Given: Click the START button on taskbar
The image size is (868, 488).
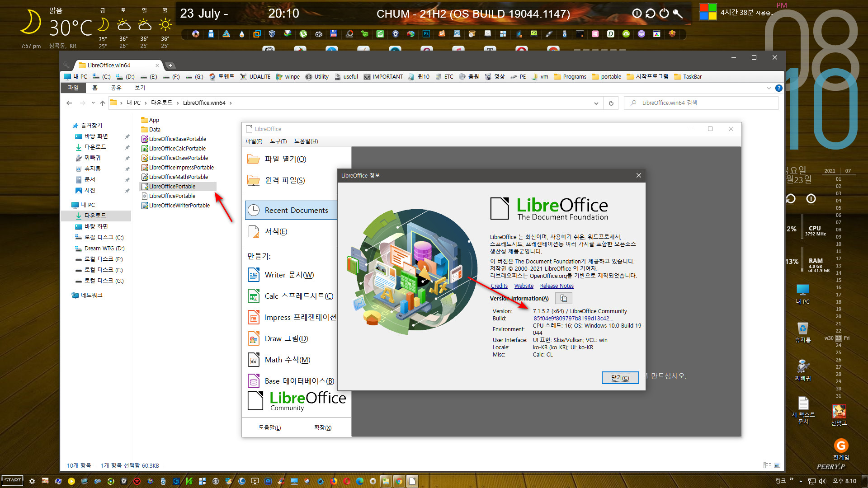Looking at the screenshot, I should pos(13,481).
